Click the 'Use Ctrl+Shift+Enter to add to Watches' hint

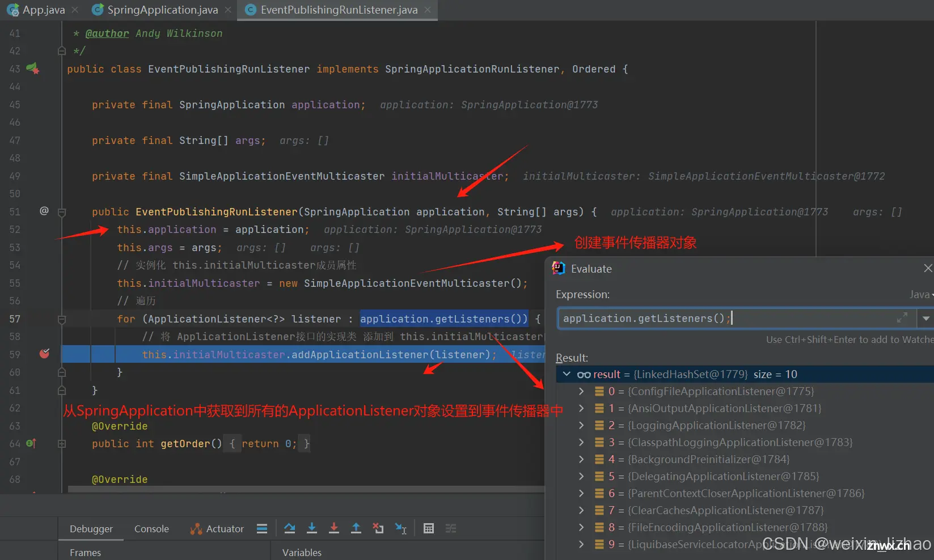coord(850,340)
